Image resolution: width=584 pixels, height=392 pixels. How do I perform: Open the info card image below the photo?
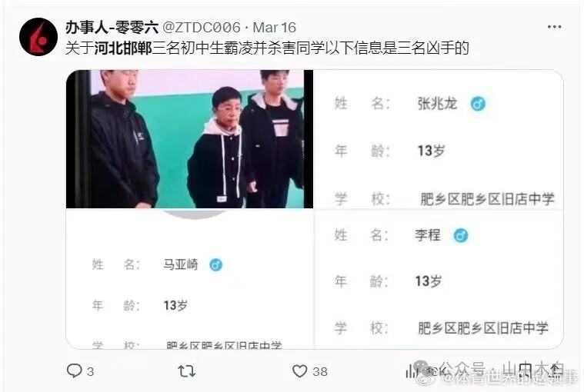[x=189, y=279]
